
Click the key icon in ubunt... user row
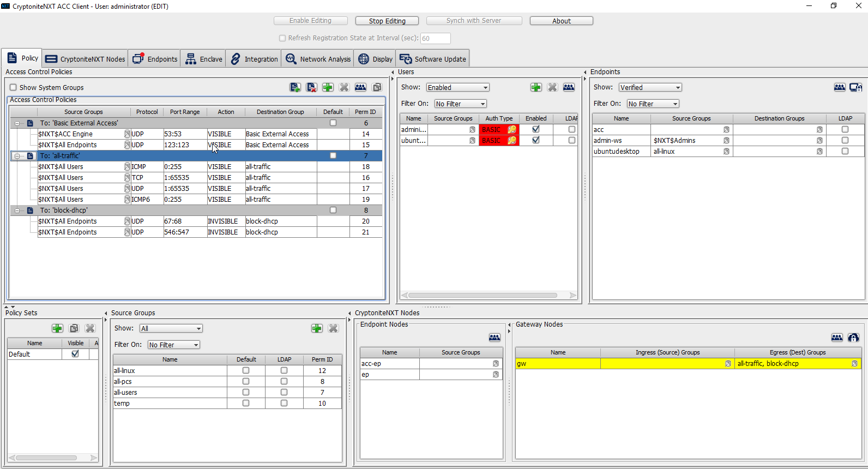tap(511, 140)
